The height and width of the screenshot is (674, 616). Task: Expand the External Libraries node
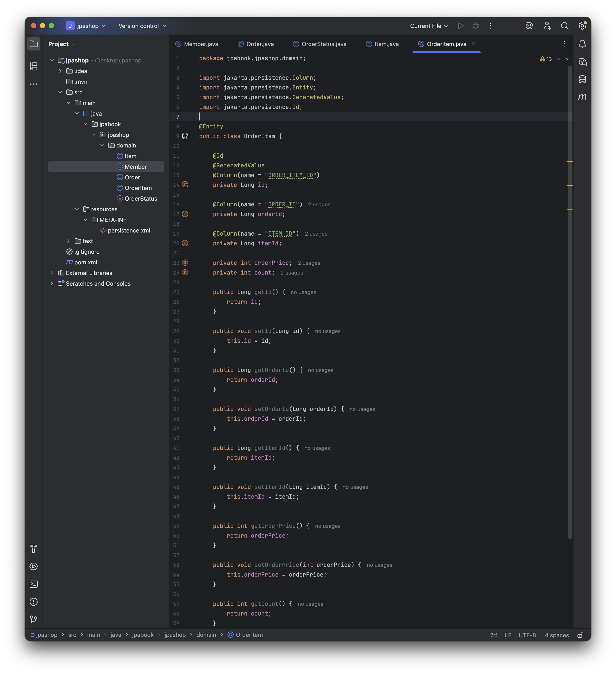52,273
